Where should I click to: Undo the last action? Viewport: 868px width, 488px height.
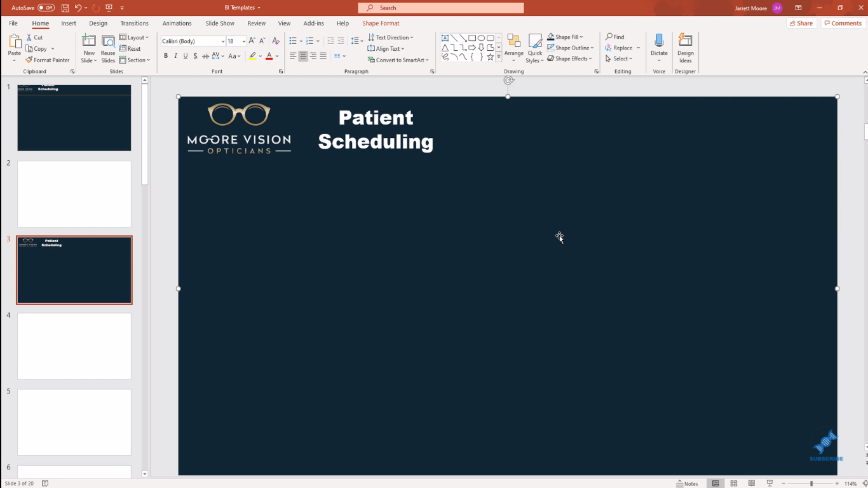[78, 8]
